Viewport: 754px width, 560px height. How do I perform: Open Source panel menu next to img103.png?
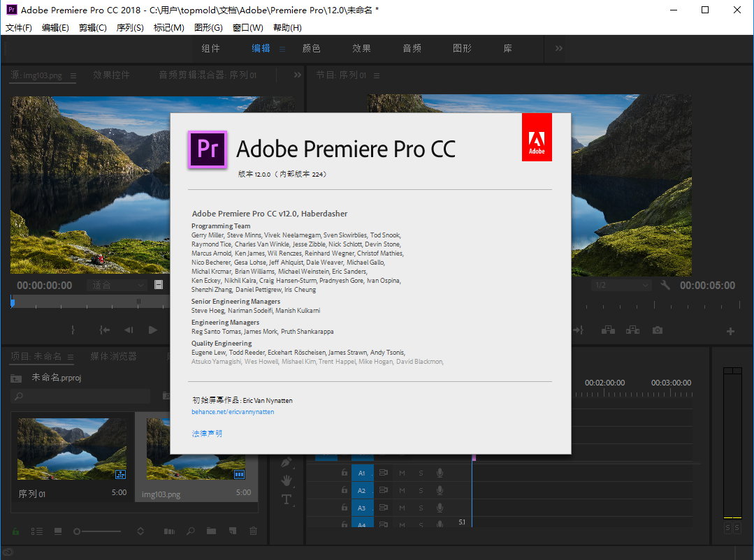point(73,75)
